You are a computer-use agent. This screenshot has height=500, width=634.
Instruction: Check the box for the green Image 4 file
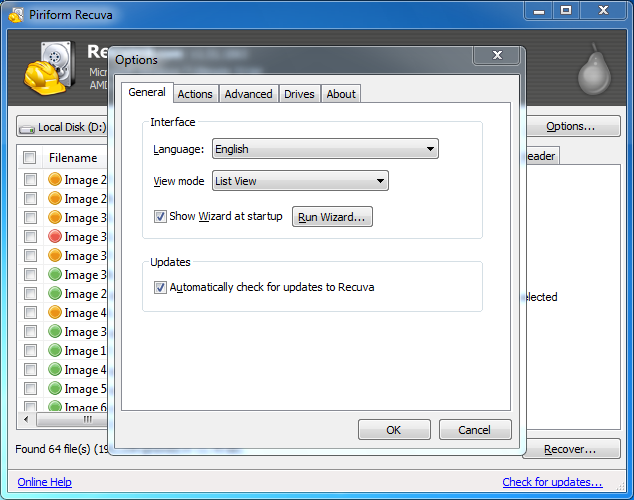30,369
